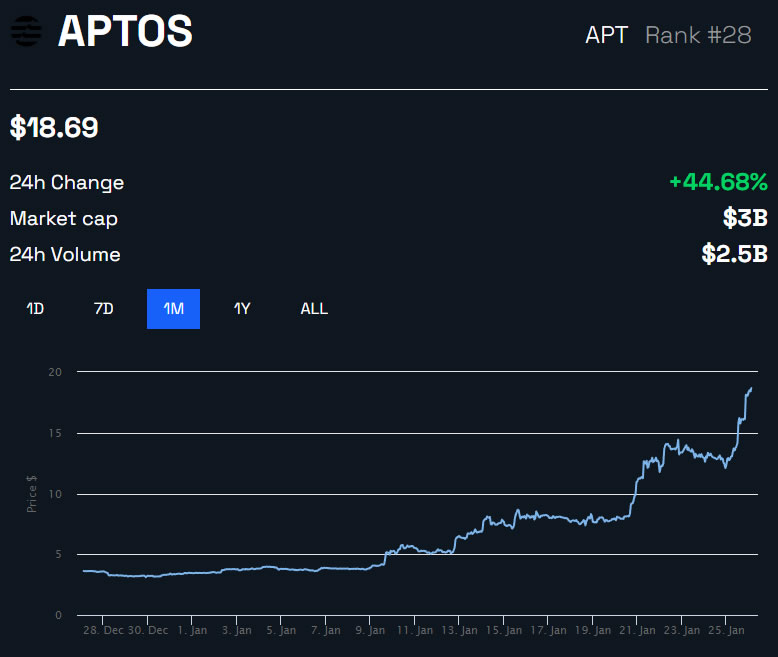Click the Aptos logo icon
This screenshot has width=778, height=657.
[26, 32]
